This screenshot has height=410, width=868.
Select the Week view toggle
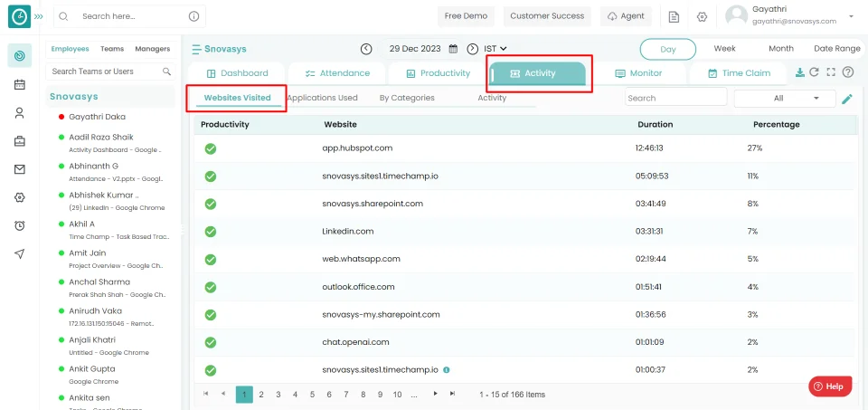point(724,49)
